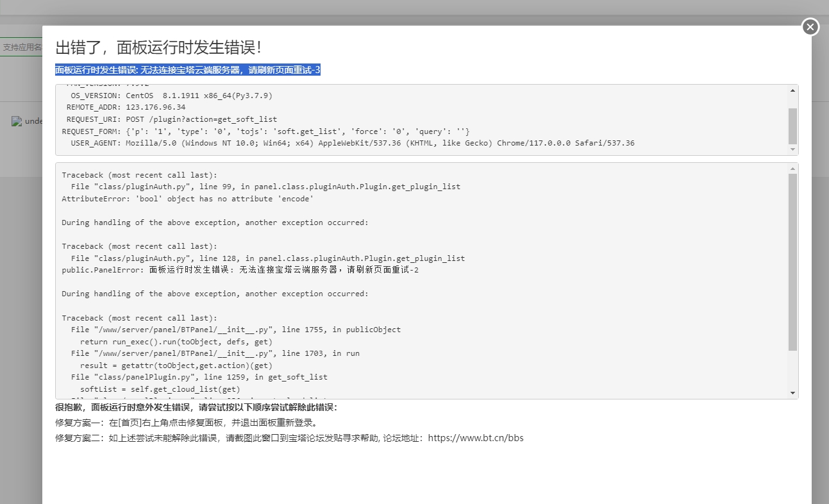Click the request info scrollbar thumb
This screenshot has width=829, height=504.
[x=793, y=126]
